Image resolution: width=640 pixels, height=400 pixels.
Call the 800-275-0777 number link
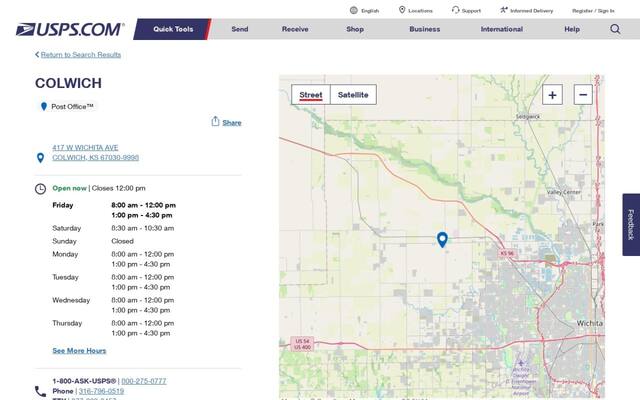(x=144, y=381)
